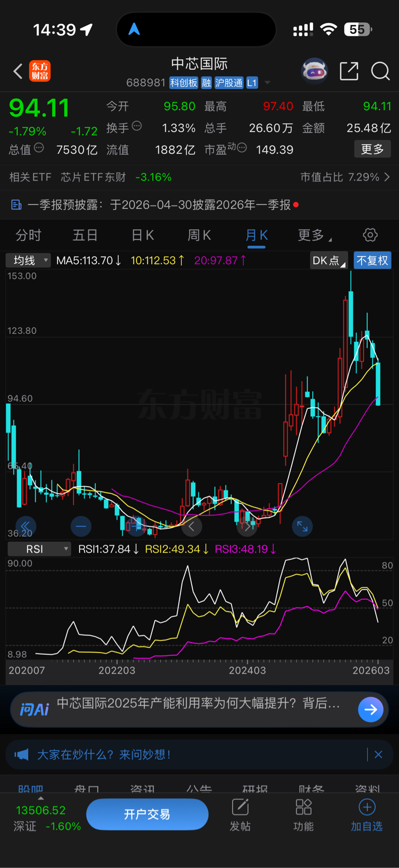Tap the quarterly report document icon

(16, 205)
